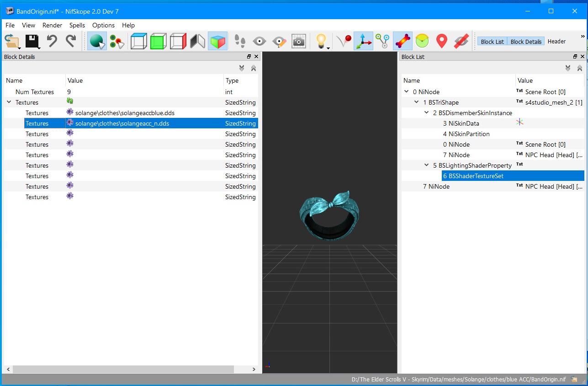Open the Spells menu
This screenshot has height=386, width=588.
[77, 25]
